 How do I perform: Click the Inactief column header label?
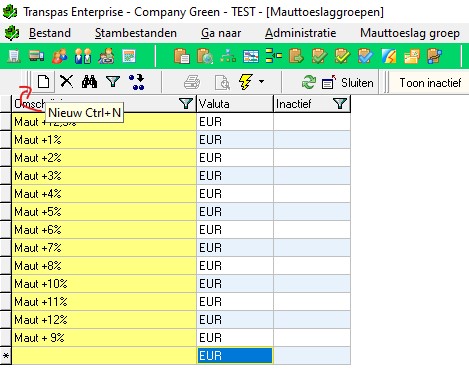click(294, 104)
